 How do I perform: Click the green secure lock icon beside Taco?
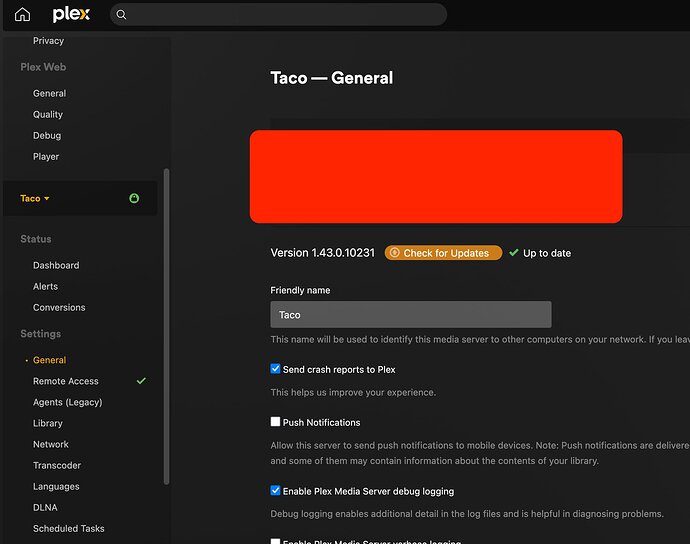pos(134,198)
